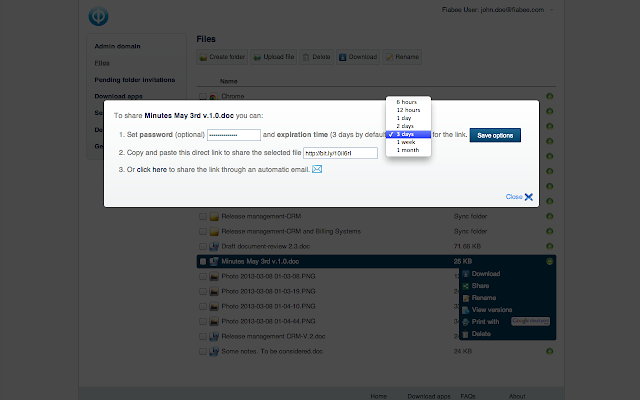The width and height of the screenshot is (640, 400).
Task: Expand the Some notes row's green action button
Action: pyautogui.click(x=550, y=351)
